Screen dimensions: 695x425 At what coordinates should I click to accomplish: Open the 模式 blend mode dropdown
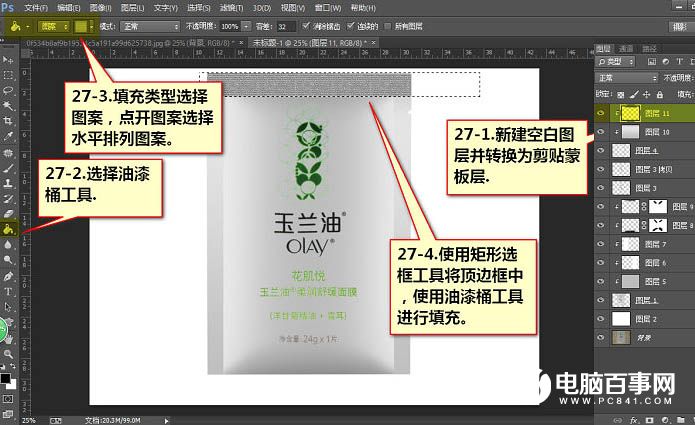coord(151,27)
